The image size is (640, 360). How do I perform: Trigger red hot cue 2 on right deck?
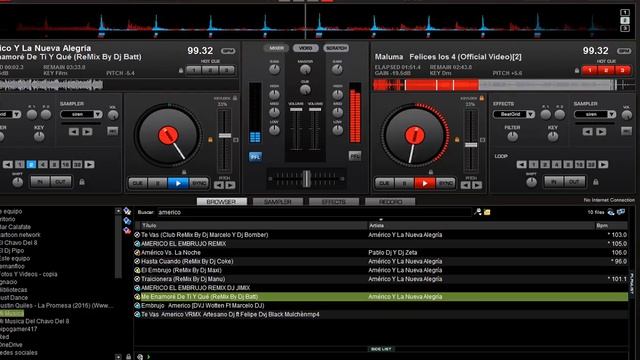606,70
